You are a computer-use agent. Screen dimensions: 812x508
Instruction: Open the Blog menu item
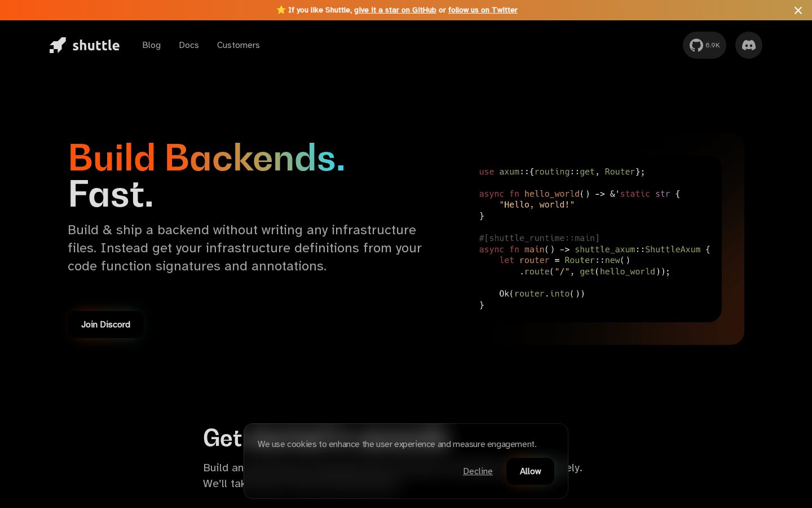tap(152, 45)
